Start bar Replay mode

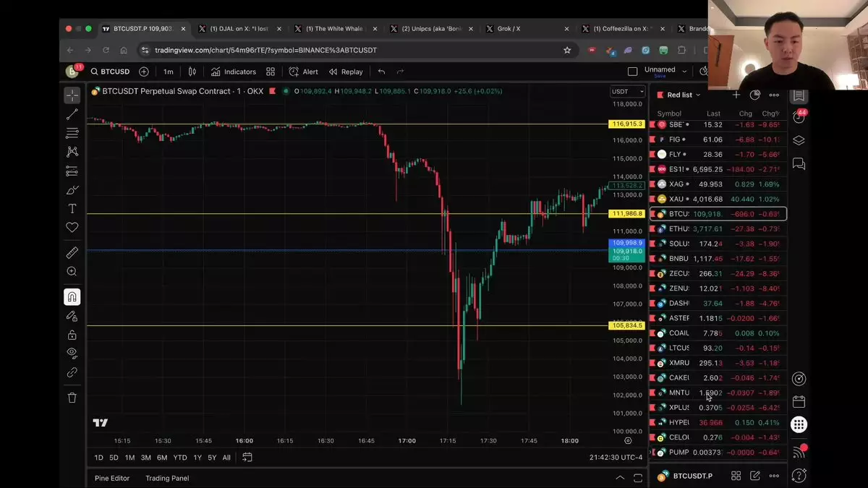pyautogui.click(x=346, y=72)
